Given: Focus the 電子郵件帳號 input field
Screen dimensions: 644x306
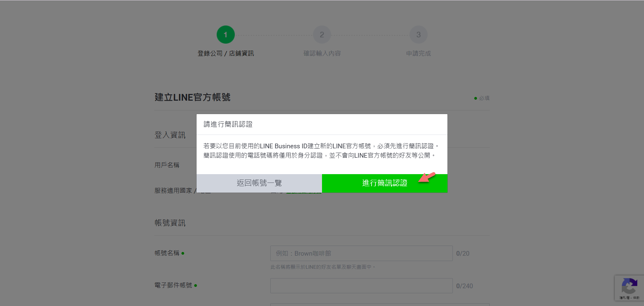Looking at the screenshot, I should (x=362, y=286).
